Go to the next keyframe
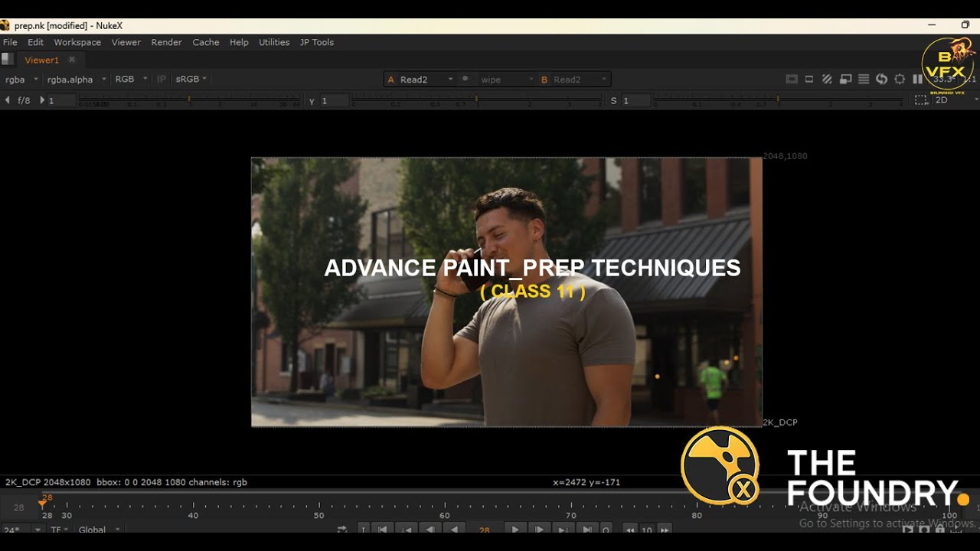Image resolution: width=980 pixels, height=551 pixels. [563, 530]
